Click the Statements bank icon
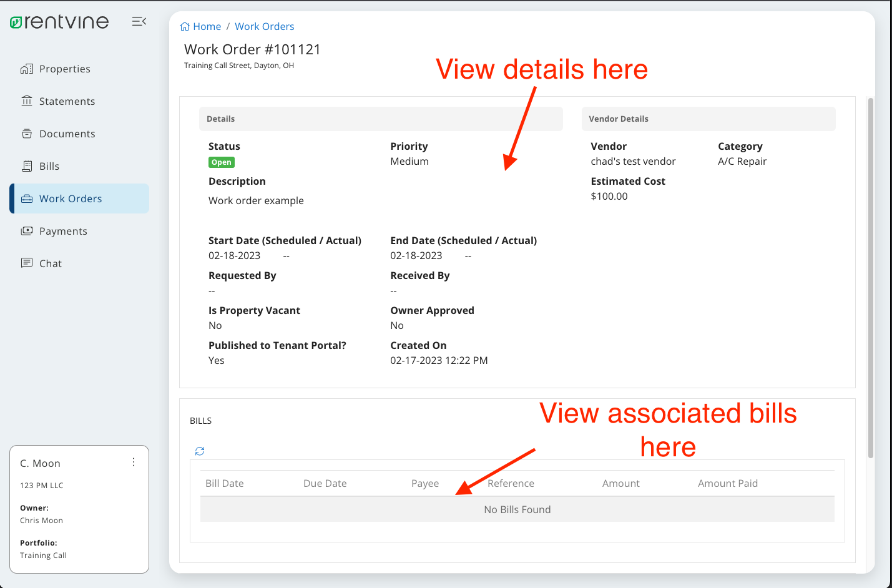The width and height of the screenshot is (892, 588). point(27,101)
